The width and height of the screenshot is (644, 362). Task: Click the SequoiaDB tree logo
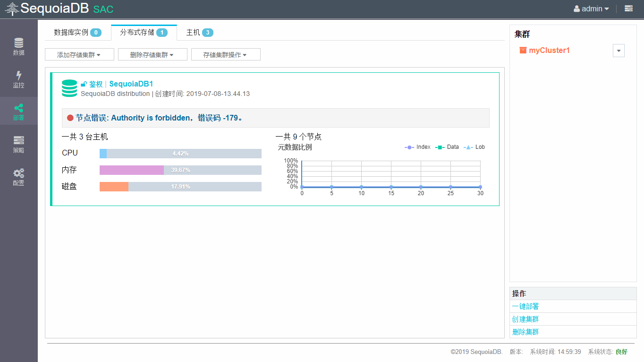12,9
